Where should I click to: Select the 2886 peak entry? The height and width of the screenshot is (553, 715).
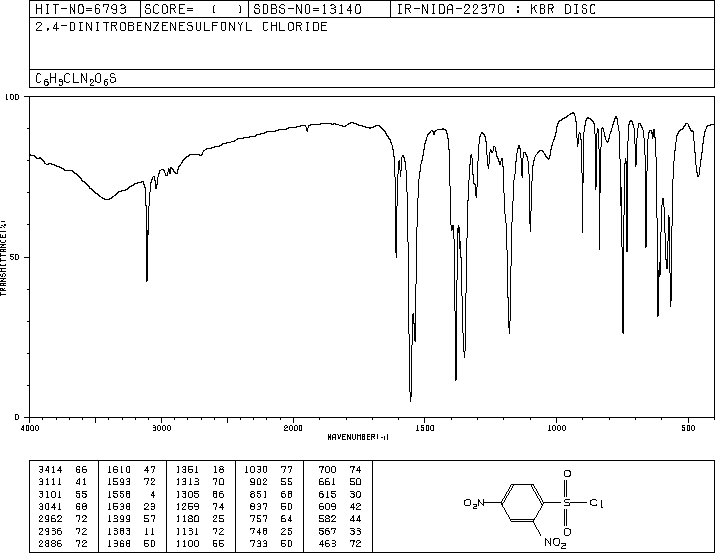pyautogui.click(x=63, y=543)
